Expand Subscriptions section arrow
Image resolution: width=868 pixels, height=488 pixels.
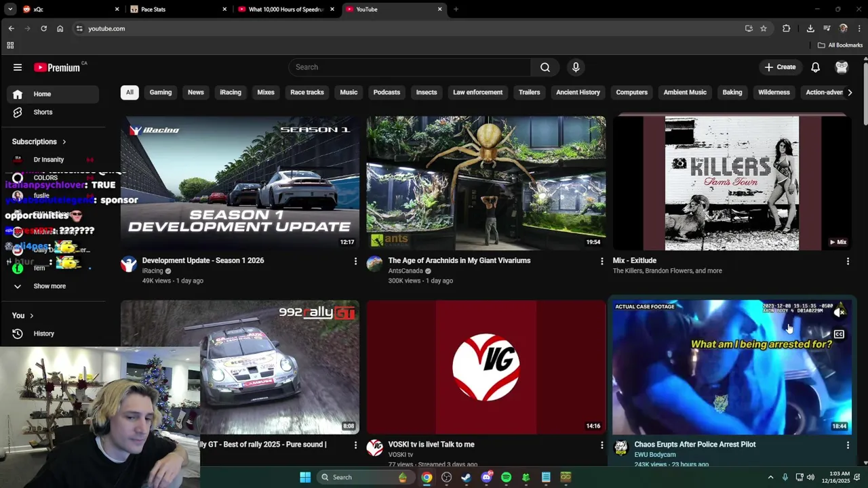[64, 142]
